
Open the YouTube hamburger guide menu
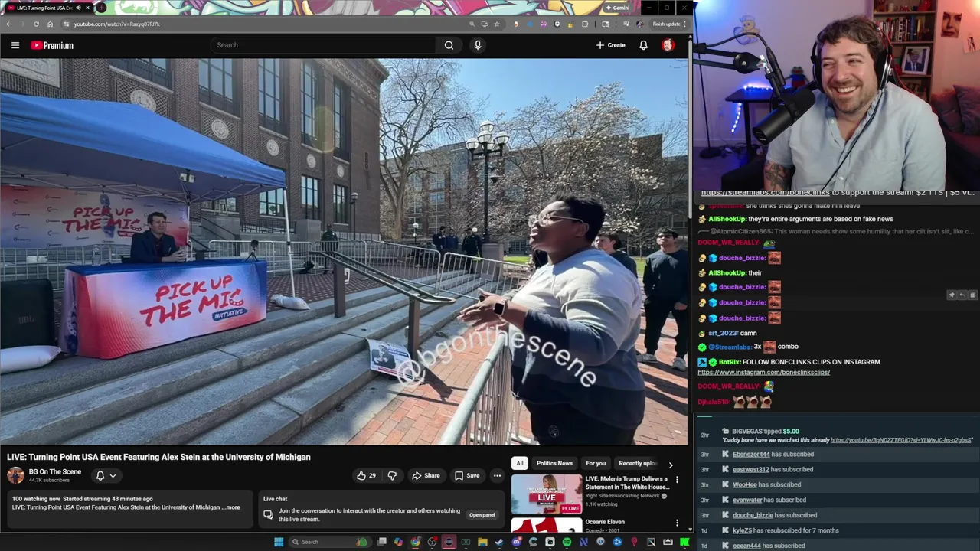[15, 45]
